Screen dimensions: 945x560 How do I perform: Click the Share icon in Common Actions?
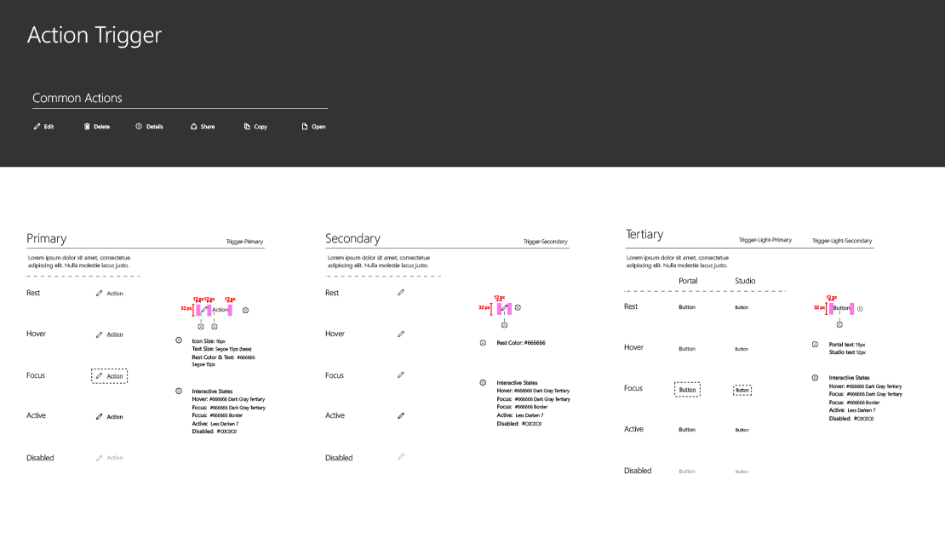click(194, 127)
